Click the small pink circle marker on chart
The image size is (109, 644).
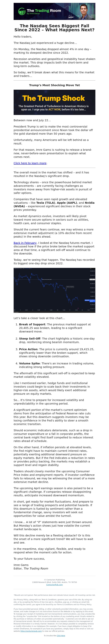[x=78, y=308]
